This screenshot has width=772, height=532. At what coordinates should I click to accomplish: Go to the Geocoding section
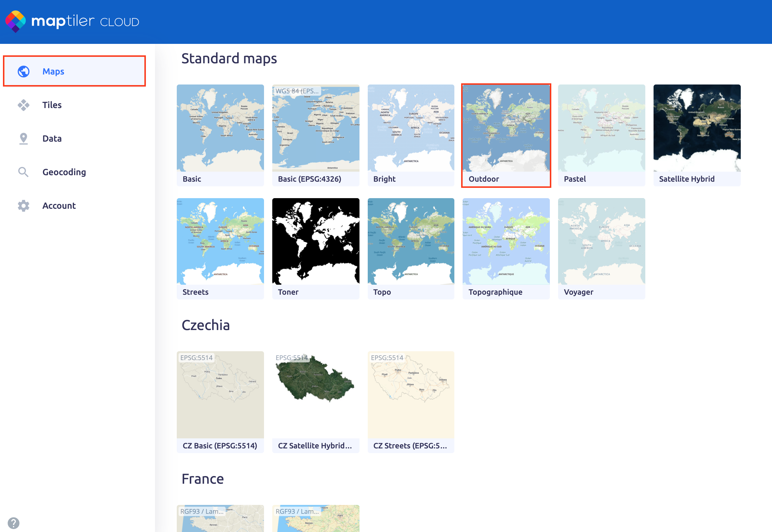click(x=64, y=172)
